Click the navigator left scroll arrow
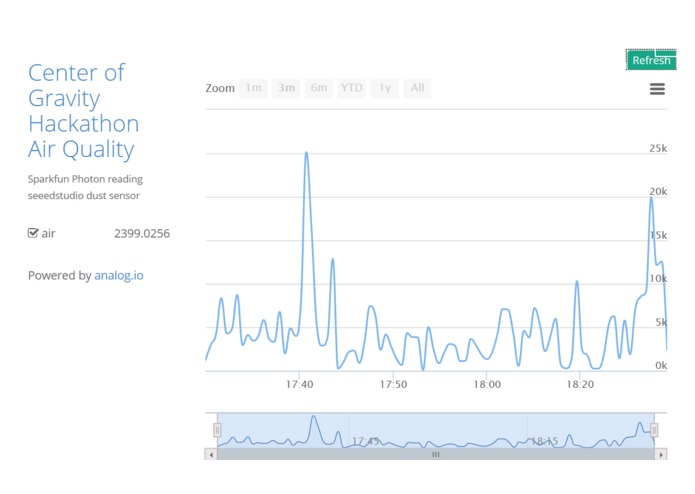 (211, 455)
